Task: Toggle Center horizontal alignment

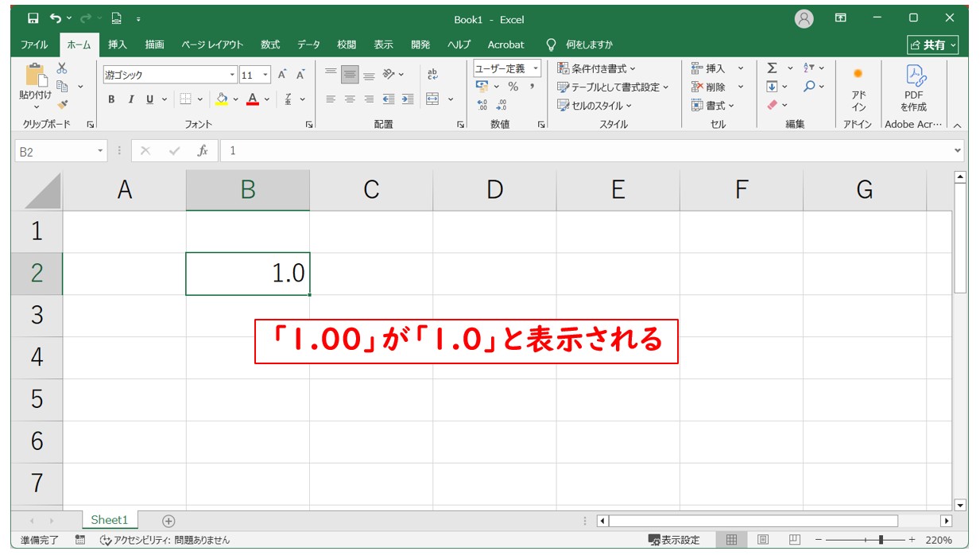Action: [x=350, y=99]
